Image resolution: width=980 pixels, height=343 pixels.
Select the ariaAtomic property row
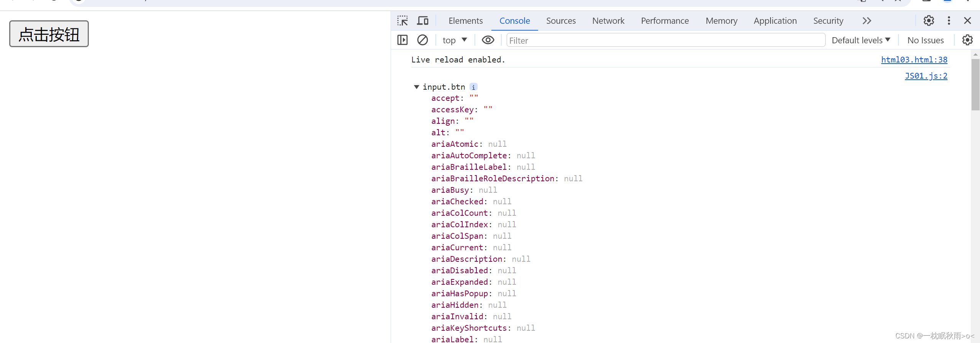point(469,144)
